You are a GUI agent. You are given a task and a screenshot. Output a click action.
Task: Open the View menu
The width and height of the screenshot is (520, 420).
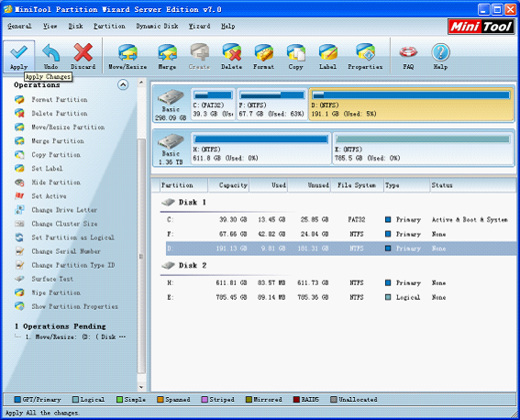[x=50, y=26]
